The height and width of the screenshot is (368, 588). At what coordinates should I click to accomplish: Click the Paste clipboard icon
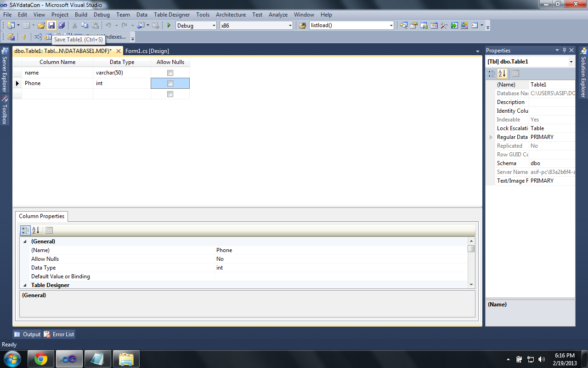[x=95, y=25]
